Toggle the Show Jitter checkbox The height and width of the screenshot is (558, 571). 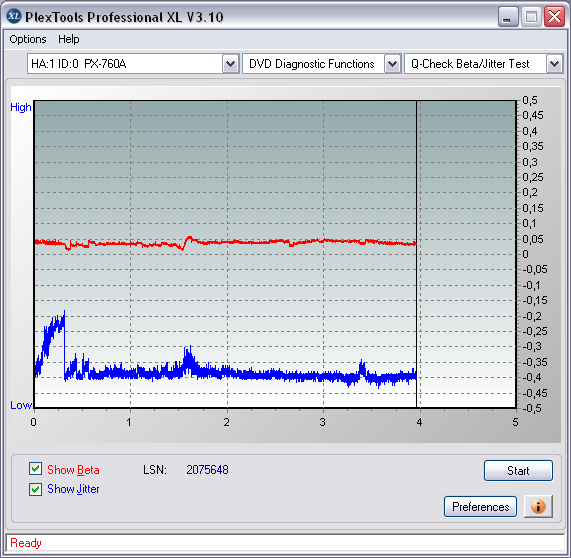tap(35, 489)
